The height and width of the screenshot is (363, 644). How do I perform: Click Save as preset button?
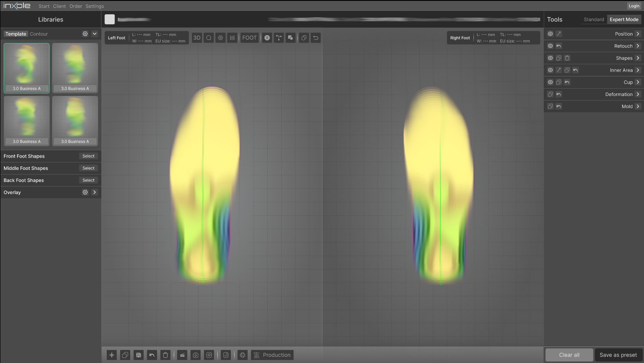pyautogui.click(x=618, y=355)
